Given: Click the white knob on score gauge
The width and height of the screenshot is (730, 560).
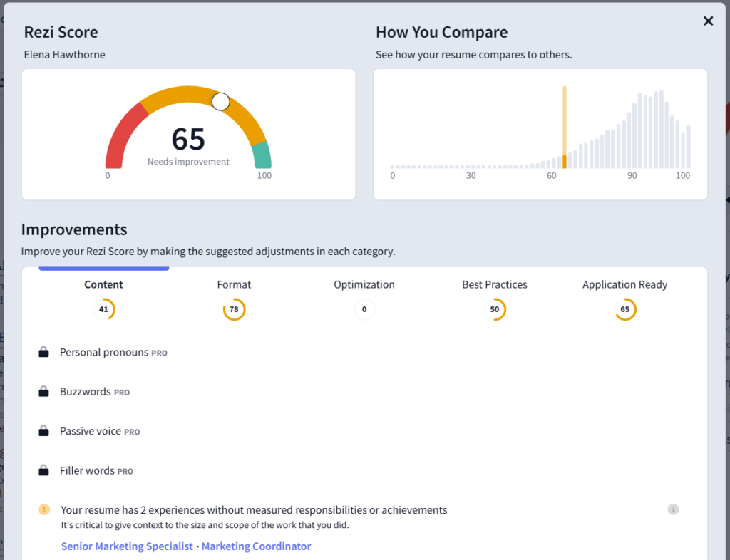Looking at the screenshot, I should [x=221, y=102].
